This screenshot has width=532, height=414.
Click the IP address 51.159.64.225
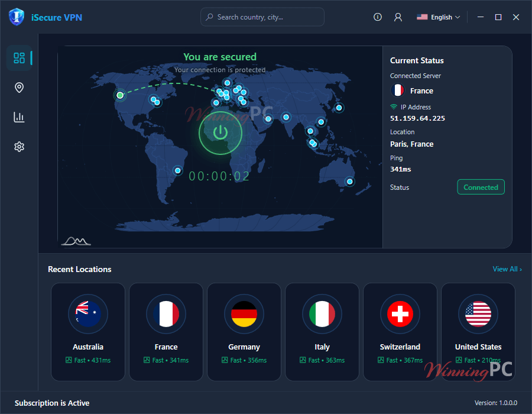point(417,118)
